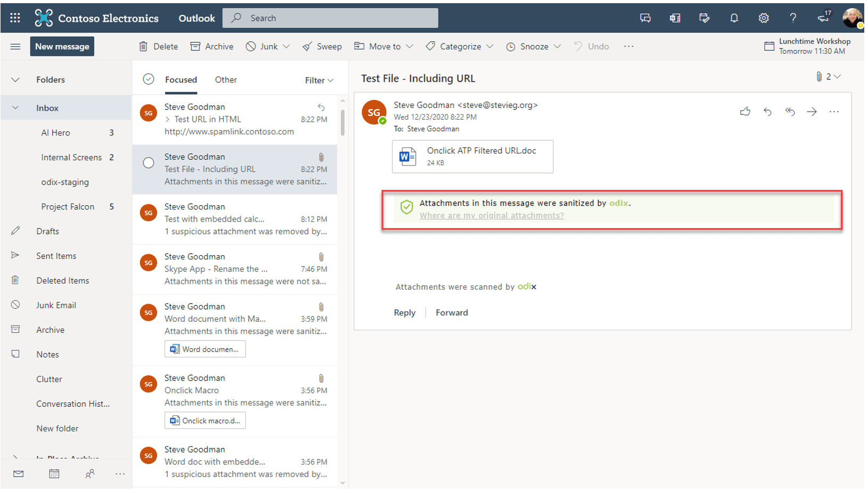
Task: Switch to Mail module at bottom
Action: point(19,474)
